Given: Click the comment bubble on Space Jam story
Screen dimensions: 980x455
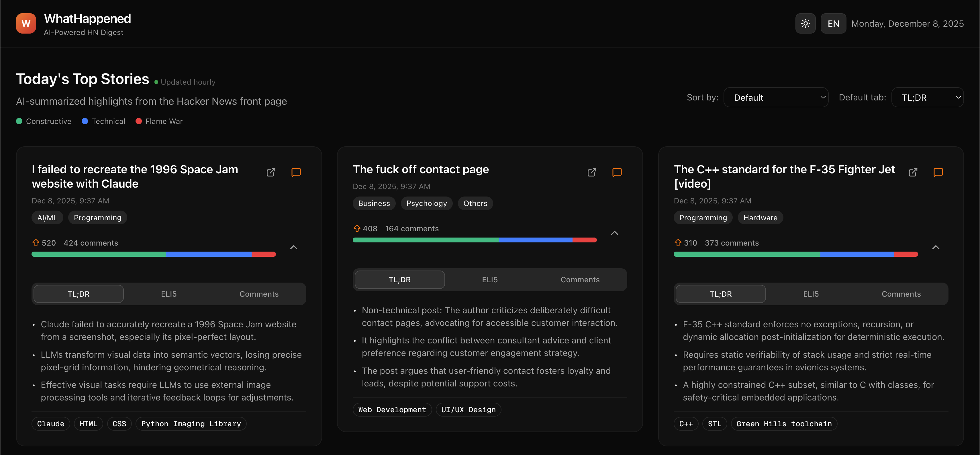Looking at the screenshot, I should (x=296, y=172).
